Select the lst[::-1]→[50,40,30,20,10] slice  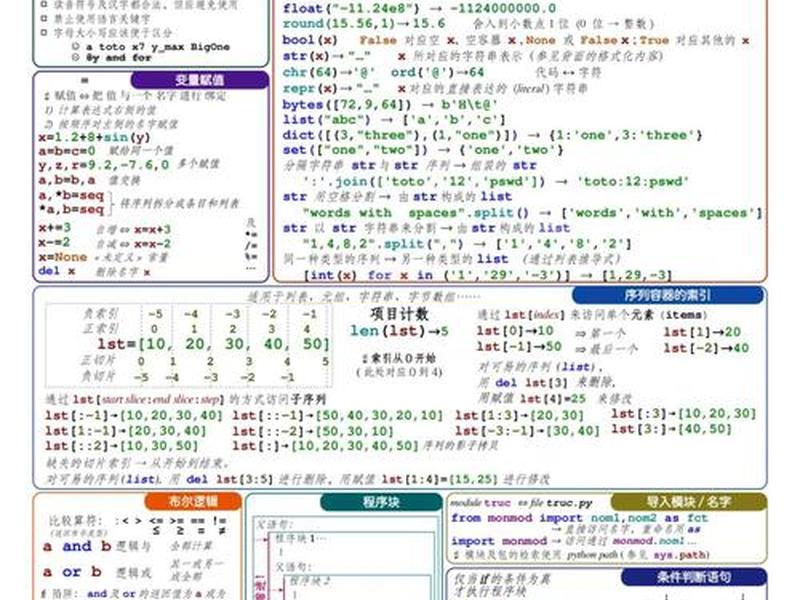(338, 415)
